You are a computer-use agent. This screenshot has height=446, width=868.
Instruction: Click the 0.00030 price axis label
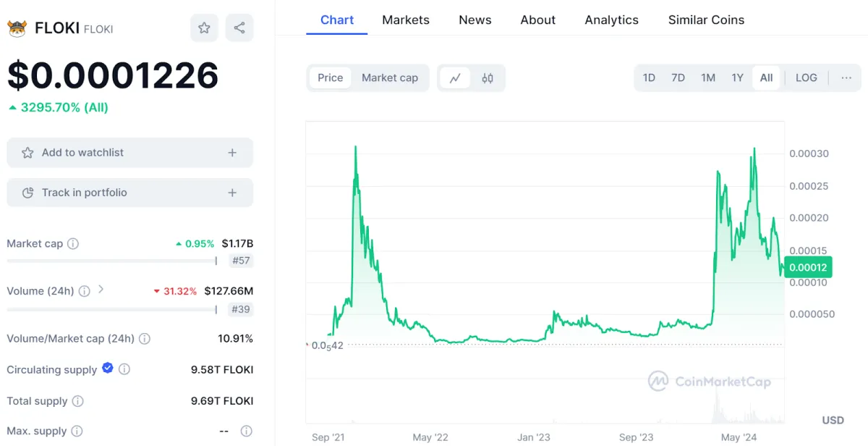(x=809, y=153)
